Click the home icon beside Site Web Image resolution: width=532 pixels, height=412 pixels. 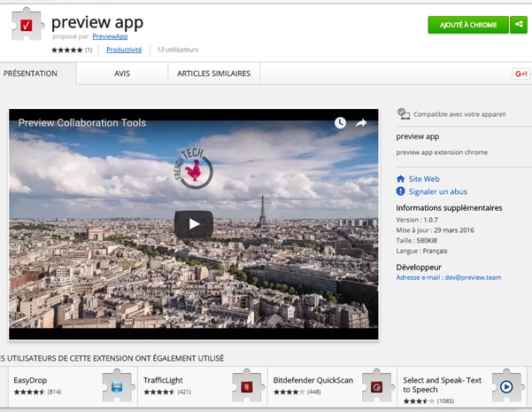point(401,179)
